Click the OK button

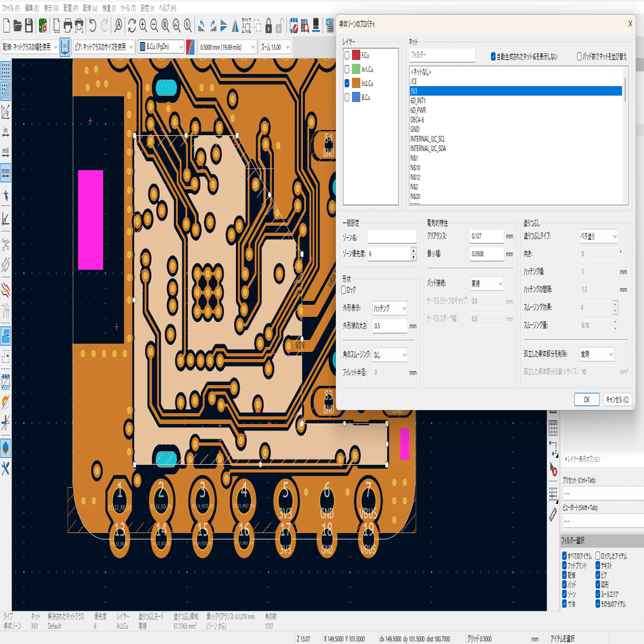(x=586, y=399)
